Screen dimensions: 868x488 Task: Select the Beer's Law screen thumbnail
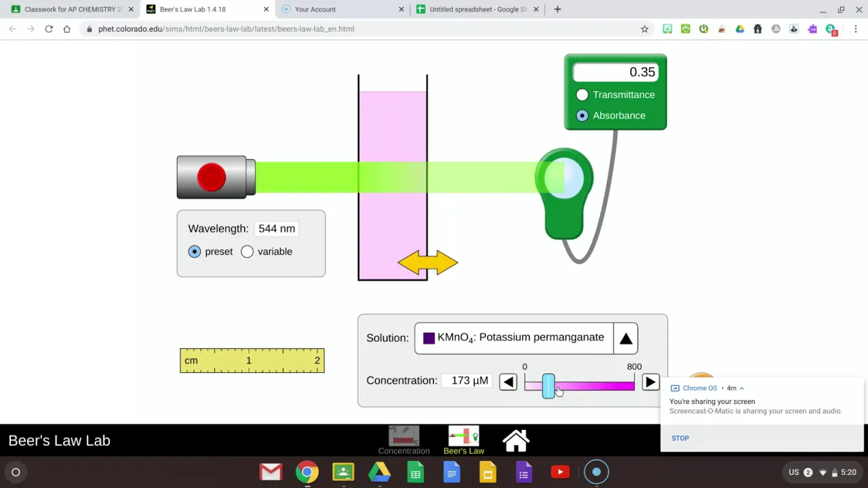click(x=464, y=441)
